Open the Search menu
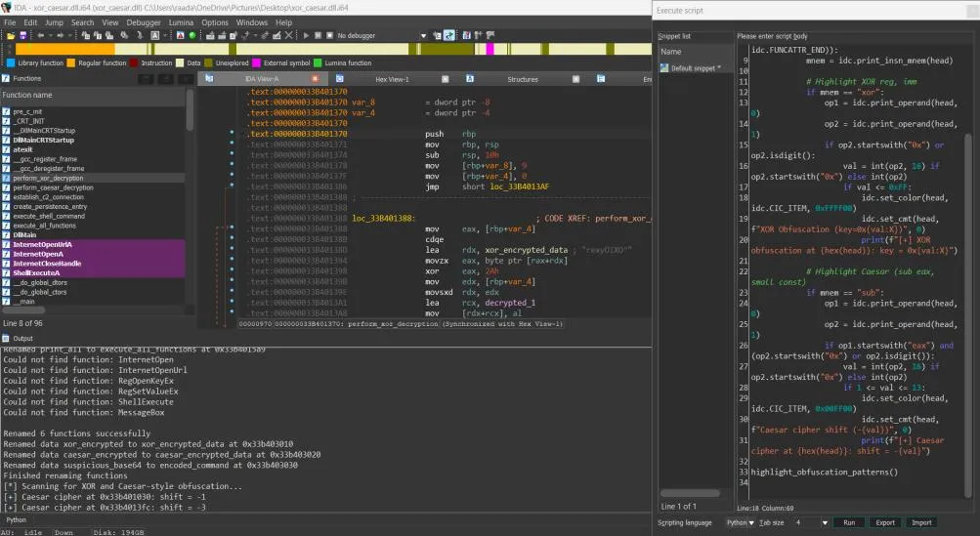 [82, 22]
